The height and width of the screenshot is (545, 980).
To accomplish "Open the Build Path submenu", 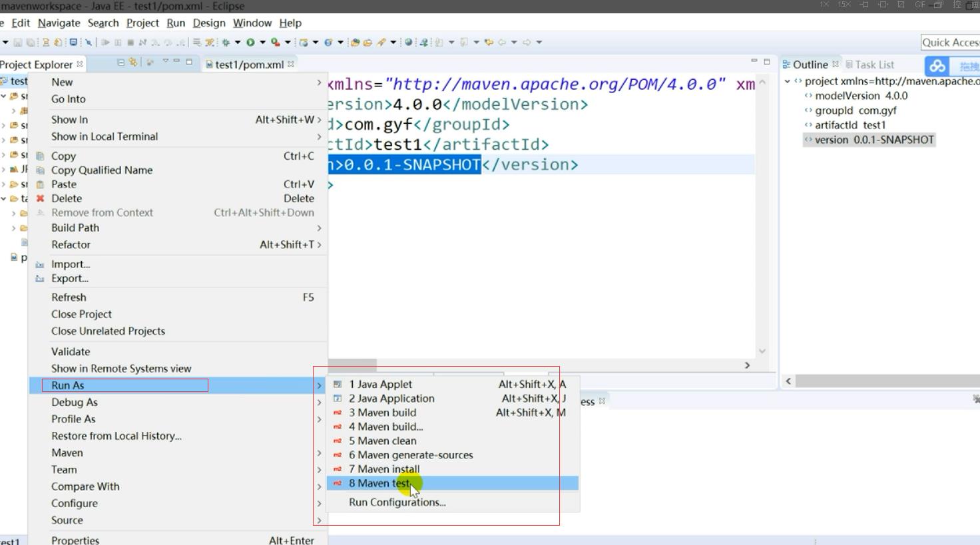I will pos(178,228).
